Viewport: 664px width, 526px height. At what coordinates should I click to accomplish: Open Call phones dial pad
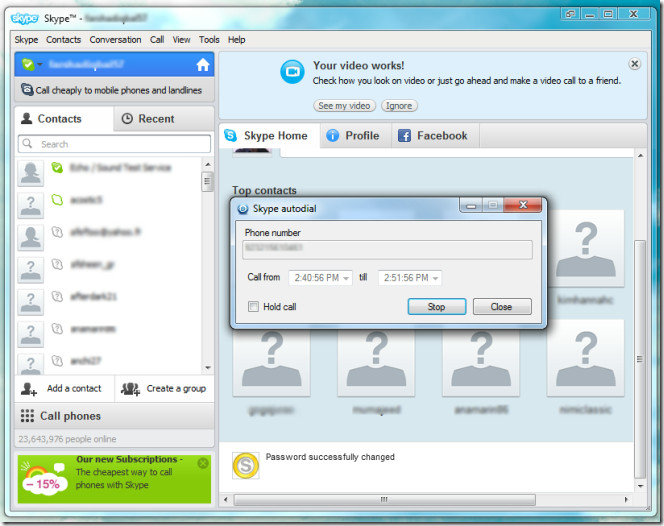click(x=114, y=416)
